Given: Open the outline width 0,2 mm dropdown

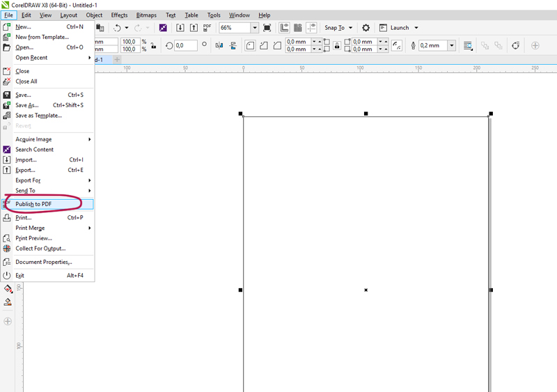Looking at the screenshot, I should [452, 45].
